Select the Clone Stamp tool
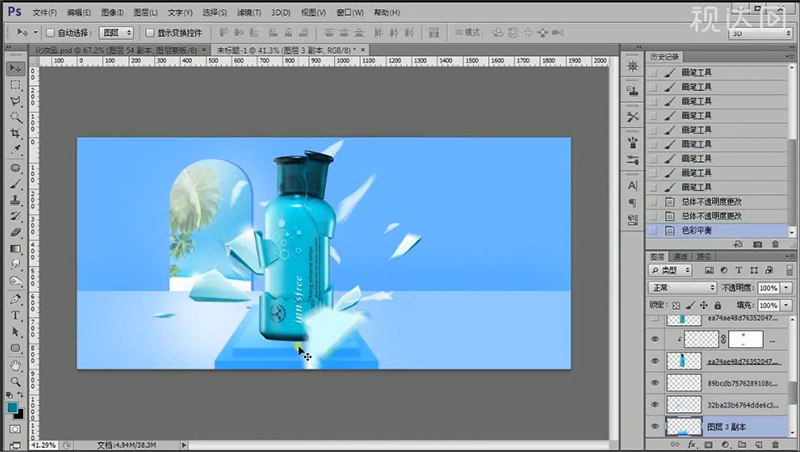 15,200
